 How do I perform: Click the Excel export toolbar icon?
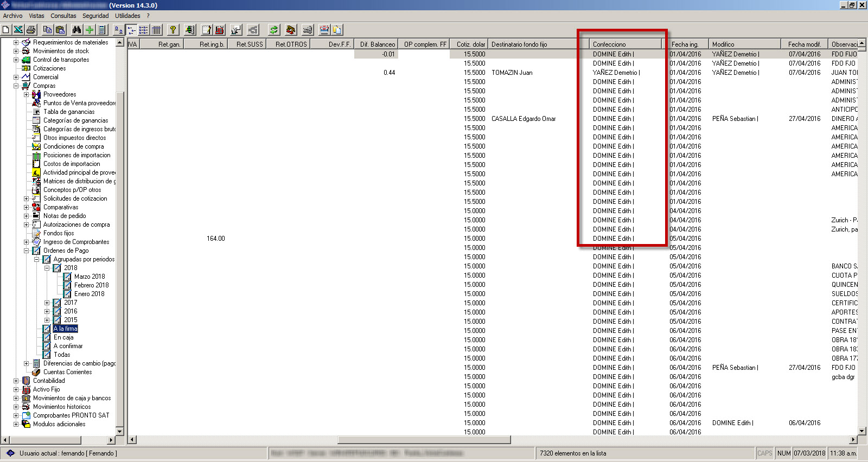click(x=18, y=30)
